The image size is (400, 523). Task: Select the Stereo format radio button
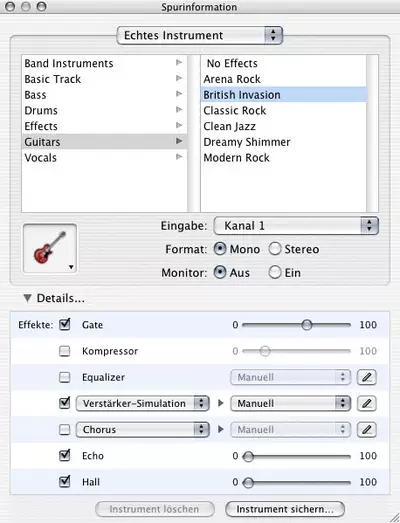[x=275, y=249]
